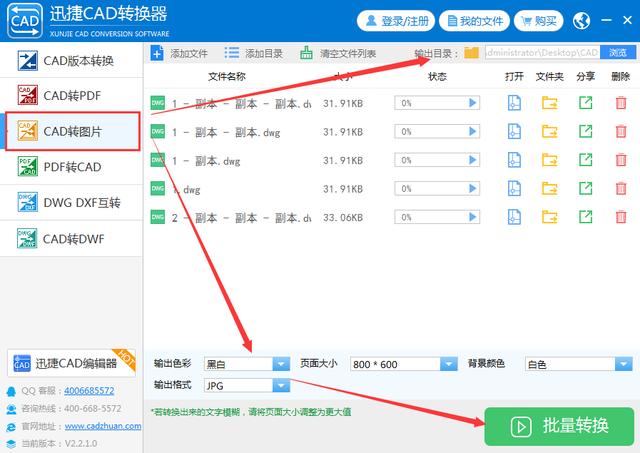Viewport: 640px width, 453px height.
Task: Start conversion of '1 - 副本 - 副本 - 副本' play arrow
Action: point(473,103)
